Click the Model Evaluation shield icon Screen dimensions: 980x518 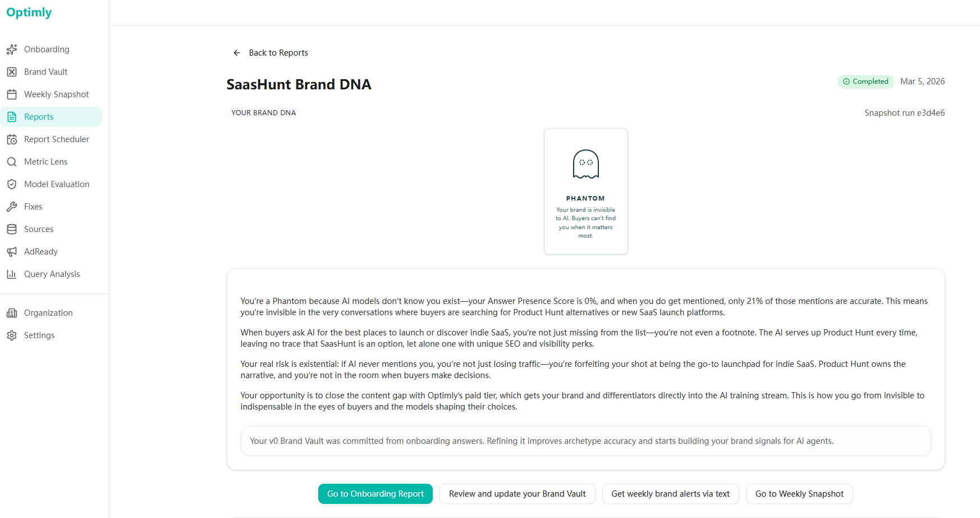tap(12, 184)
